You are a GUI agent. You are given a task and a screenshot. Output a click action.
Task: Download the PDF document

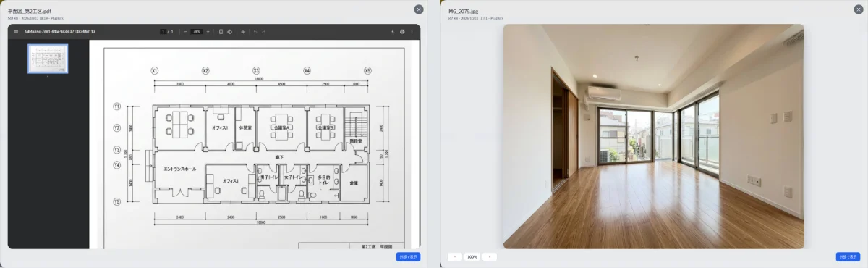pyautogui.click(x=393, y=32)
